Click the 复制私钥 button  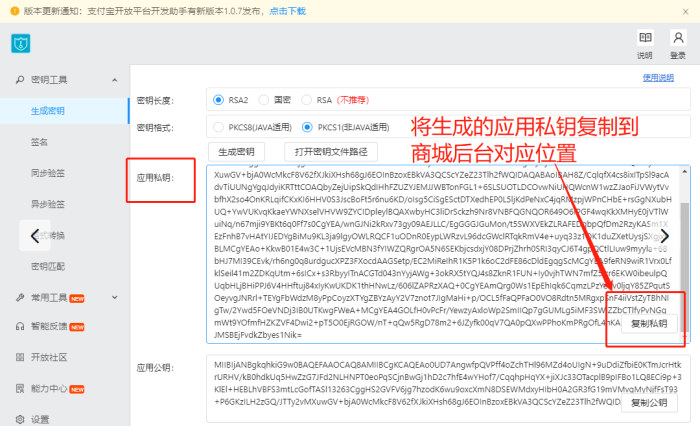tap(649, 324)
